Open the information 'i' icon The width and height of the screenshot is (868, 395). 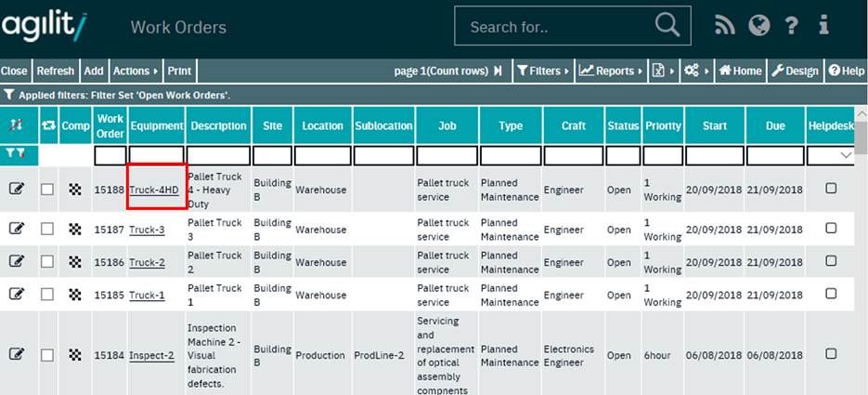click(823, 26)
